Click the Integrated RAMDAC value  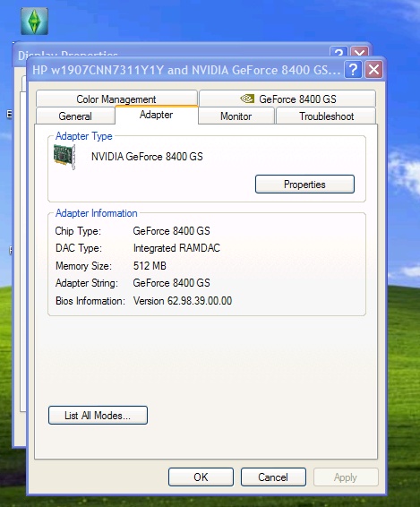pyautogui.click(x=176, y=248)
